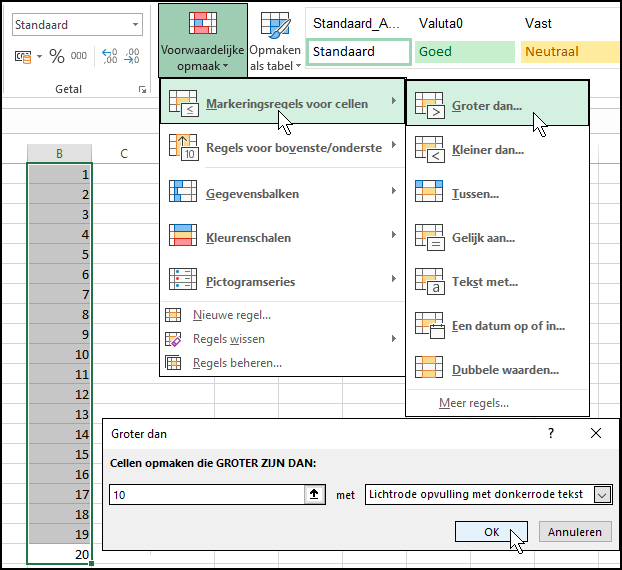The width and height of the screenshot is (622, 570).
Task: Apply the green Goed cell style
Action: click(464, 51)
